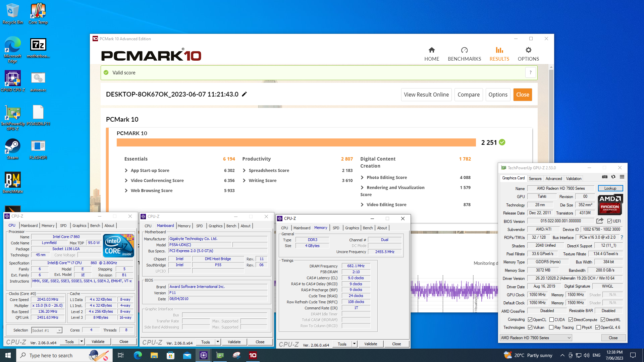Toggle the Ray Tracing checkbox
This screenshot has width=644, height=362.
point(551,327)
